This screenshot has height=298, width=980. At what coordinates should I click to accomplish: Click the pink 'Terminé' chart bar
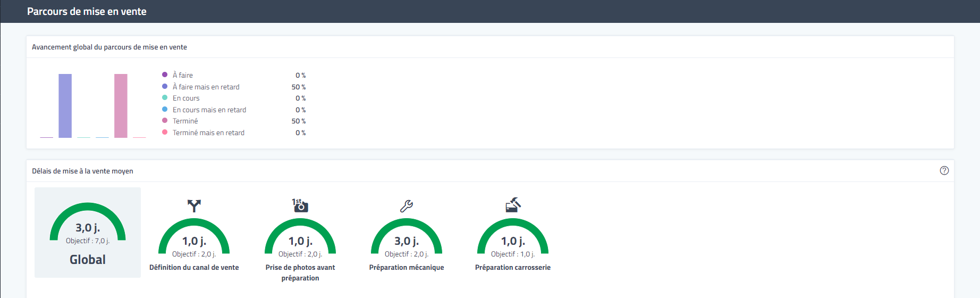click(121, 106)
